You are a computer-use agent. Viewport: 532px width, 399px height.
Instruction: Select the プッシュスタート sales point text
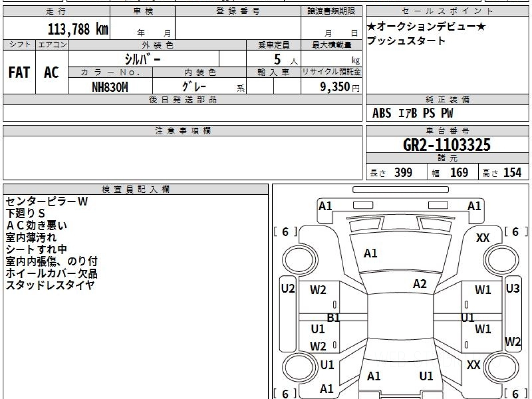coord(406,41)
